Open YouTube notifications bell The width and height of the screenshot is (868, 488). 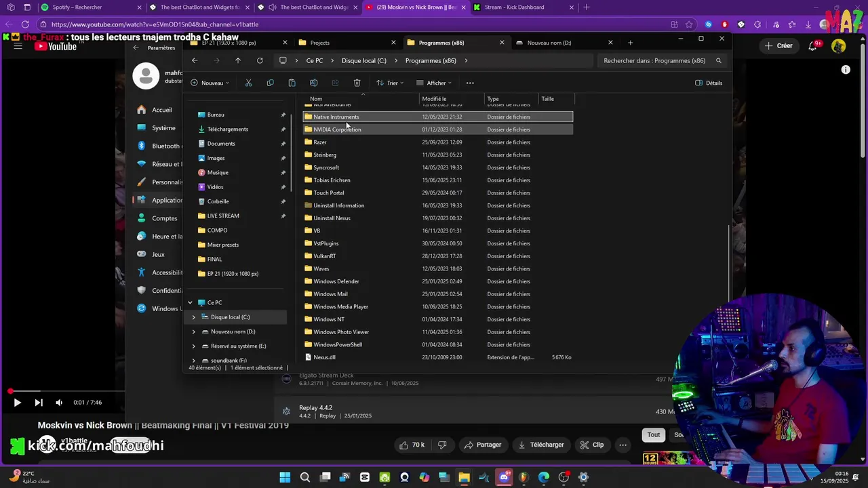[812, 45]
